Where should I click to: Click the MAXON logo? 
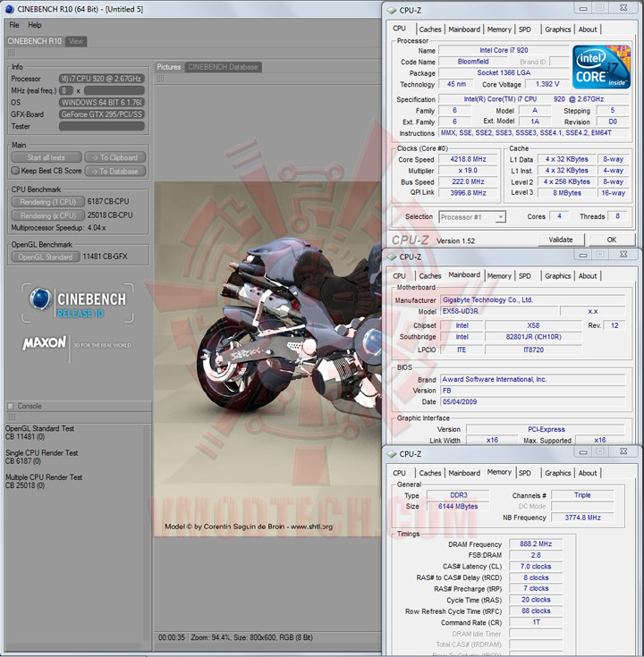[x=45, y=343]
